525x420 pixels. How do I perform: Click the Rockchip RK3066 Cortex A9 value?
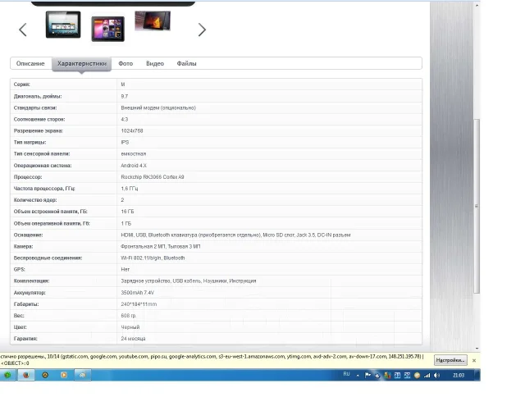[153, 177]
